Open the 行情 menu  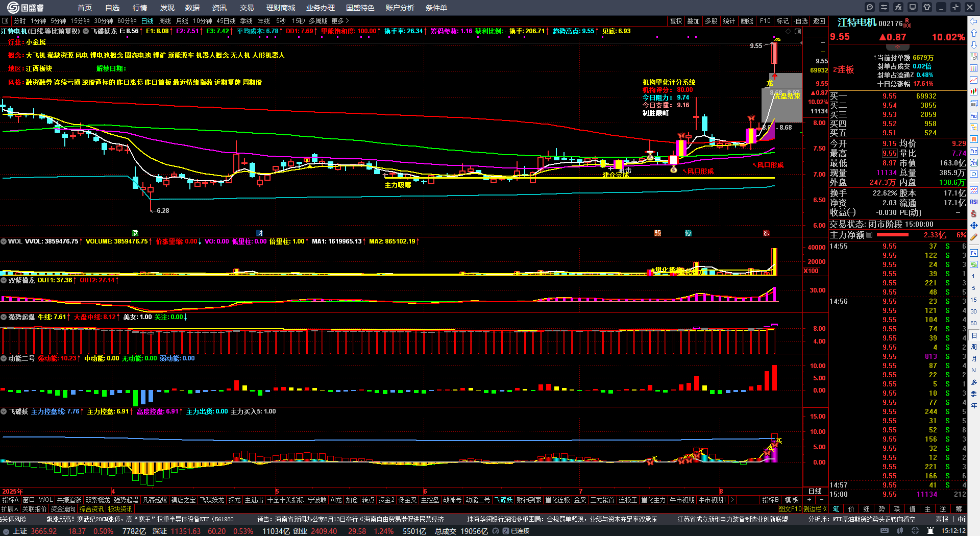tap(139, 8)
